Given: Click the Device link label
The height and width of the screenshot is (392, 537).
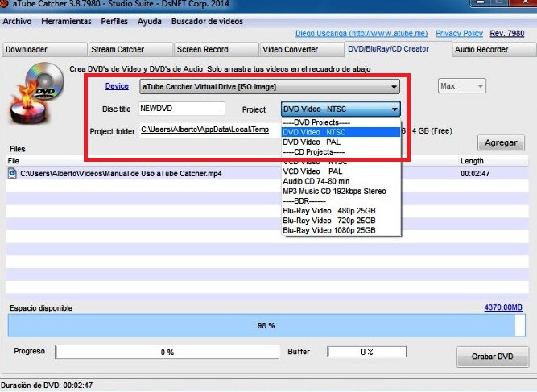Looking at the screenshot, I should click(x=117, y=86).
